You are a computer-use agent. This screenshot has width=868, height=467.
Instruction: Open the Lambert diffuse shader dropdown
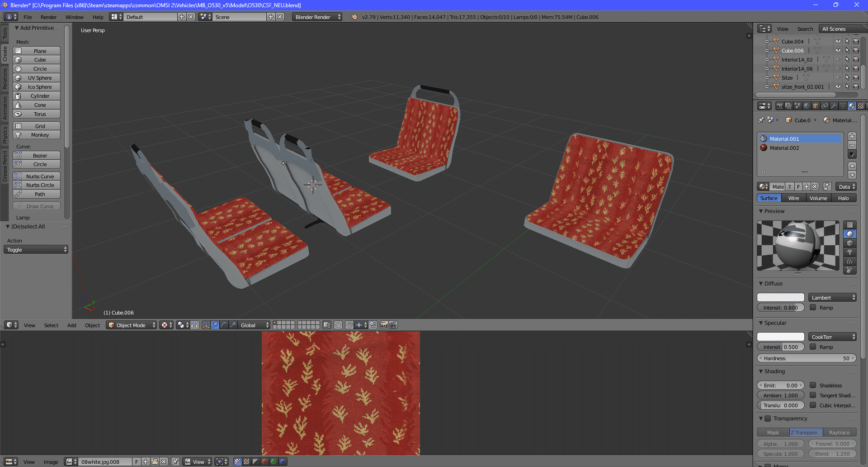click(832, 298)
